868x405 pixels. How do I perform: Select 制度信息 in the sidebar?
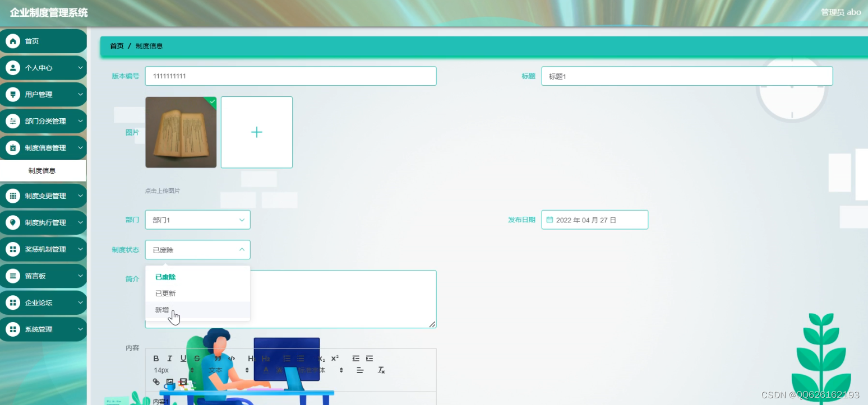coord(43,170)
